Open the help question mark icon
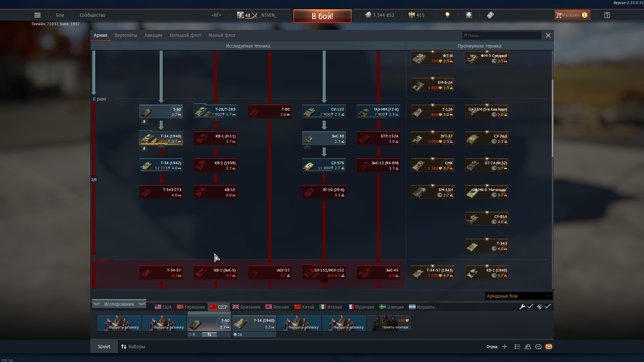644x362 pixels. coord(607,15)
